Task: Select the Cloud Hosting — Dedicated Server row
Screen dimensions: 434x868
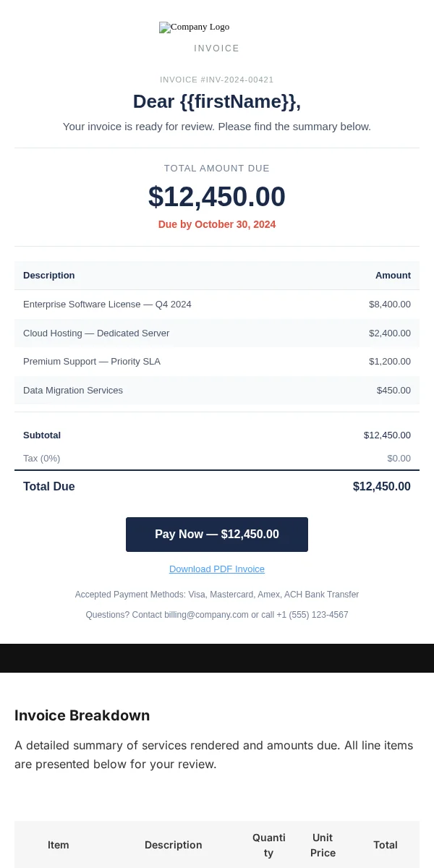Action: point(217,333)
